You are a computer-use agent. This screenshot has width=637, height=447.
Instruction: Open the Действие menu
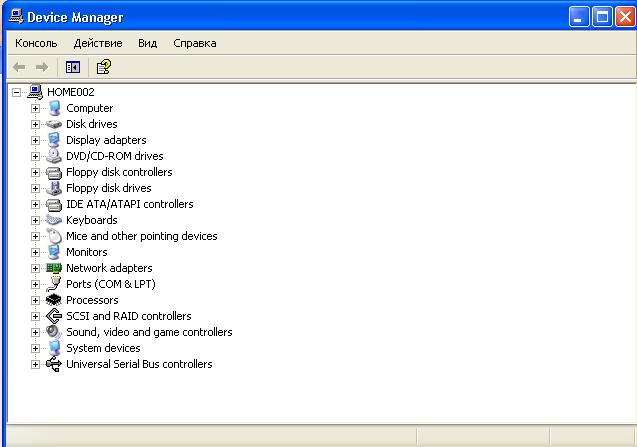click(98, 43)
